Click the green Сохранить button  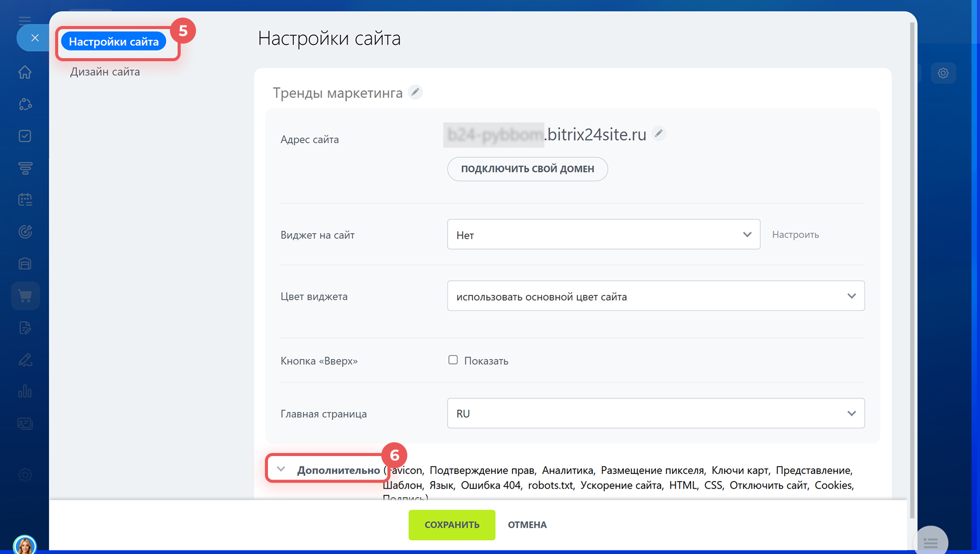[452, 525]
